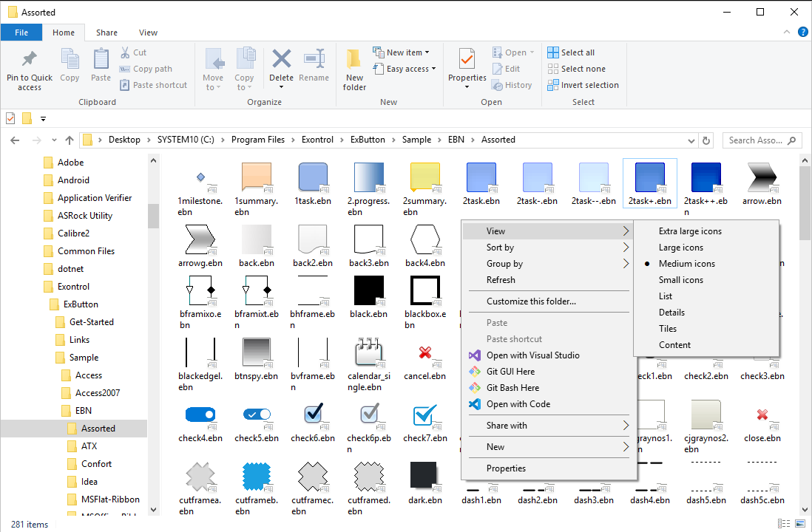This screenshot has width=812, height=532.
Task: Click the Up directory arrow
Action: [70, 140]
